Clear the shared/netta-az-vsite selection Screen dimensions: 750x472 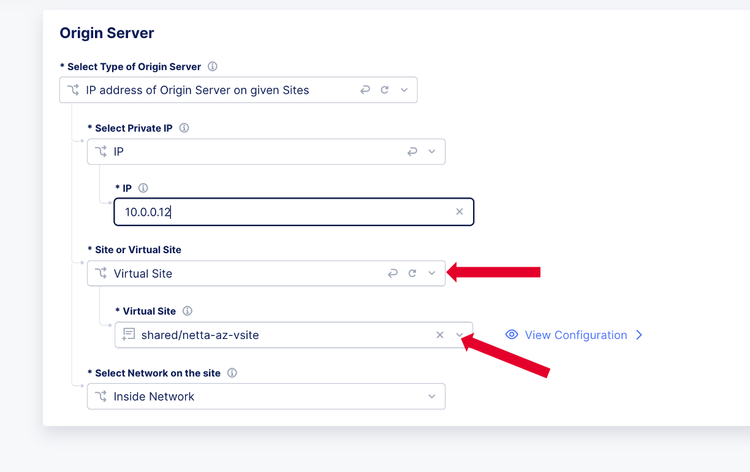pos(440,335)
